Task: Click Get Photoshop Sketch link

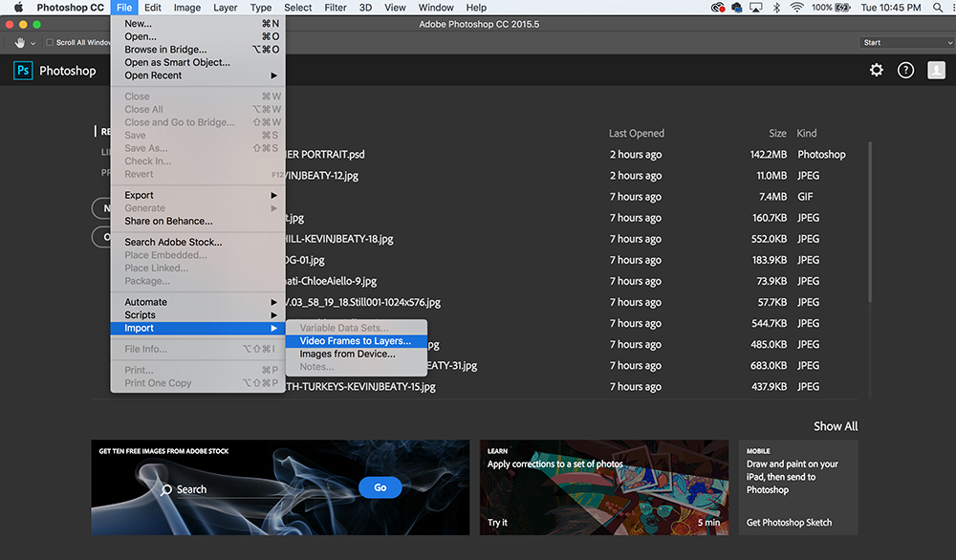Action: [x=789, y=522]
